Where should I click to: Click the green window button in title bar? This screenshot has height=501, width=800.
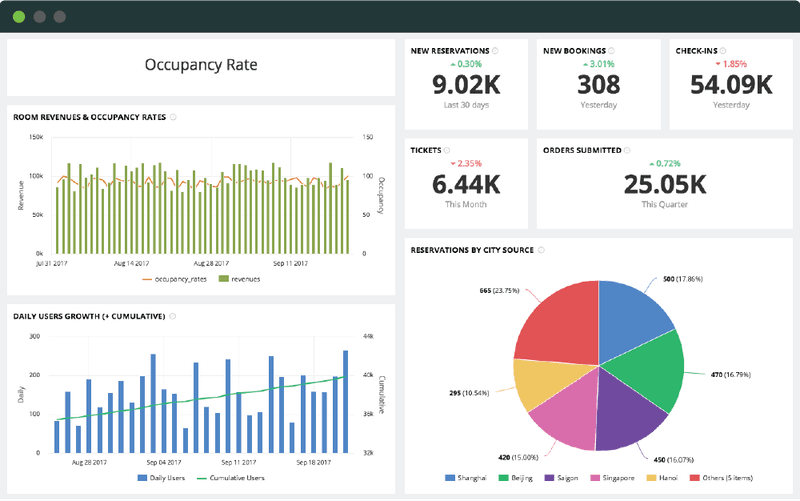coord(20,17)
